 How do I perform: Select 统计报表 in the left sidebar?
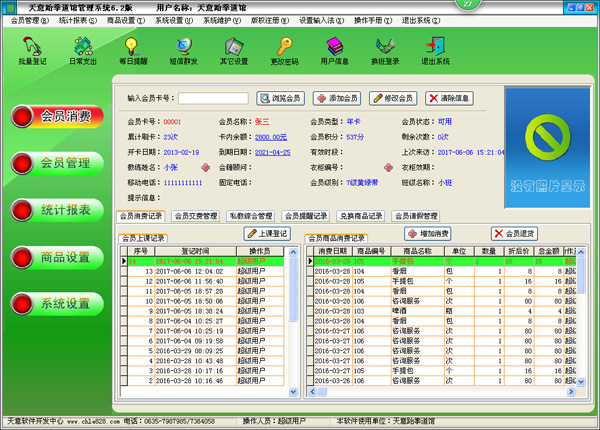click(x=65, y=209)
